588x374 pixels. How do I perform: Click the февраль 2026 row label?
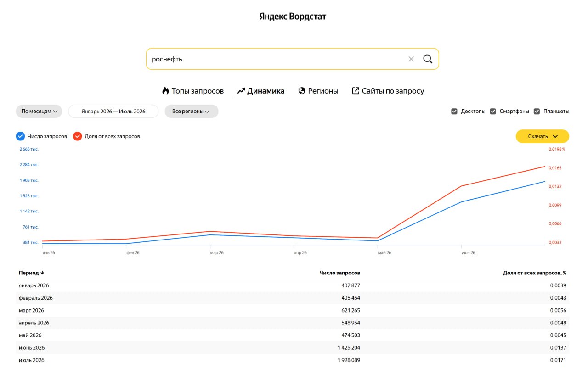36,298
